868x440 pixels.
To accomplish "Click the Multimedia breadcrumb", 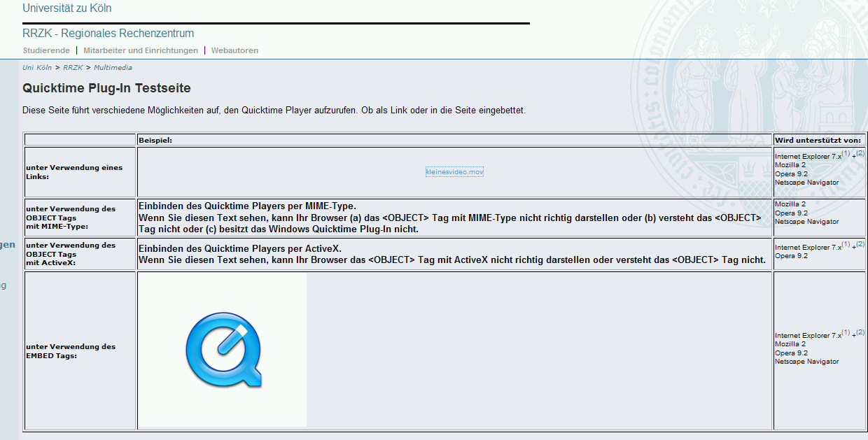I will 113,68.
